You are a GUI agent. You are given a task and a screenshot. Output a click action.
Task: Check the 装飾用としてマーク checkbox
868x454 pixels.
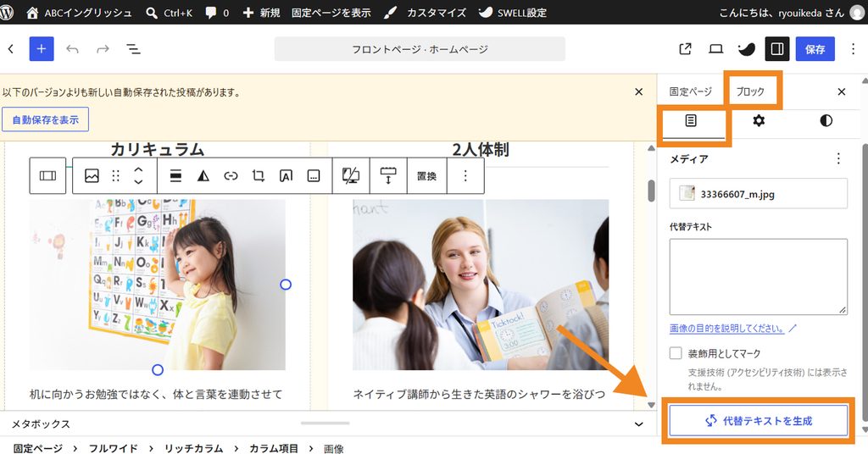pos(676,353)
